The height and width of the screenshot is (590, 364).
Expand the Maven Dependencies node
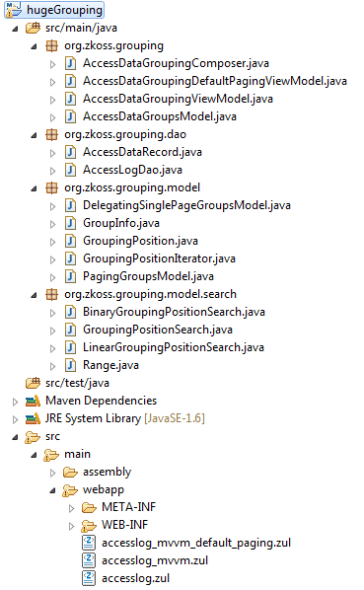coord(15,402)
